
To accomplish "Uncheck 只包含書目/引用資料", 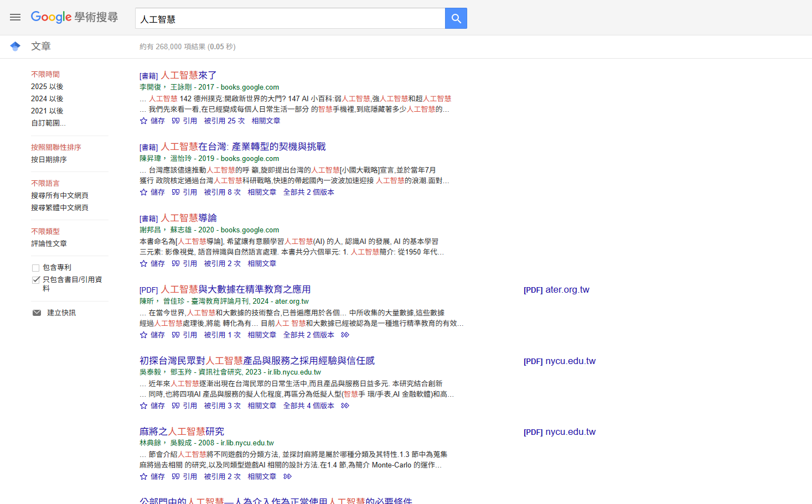I will 36,279.
